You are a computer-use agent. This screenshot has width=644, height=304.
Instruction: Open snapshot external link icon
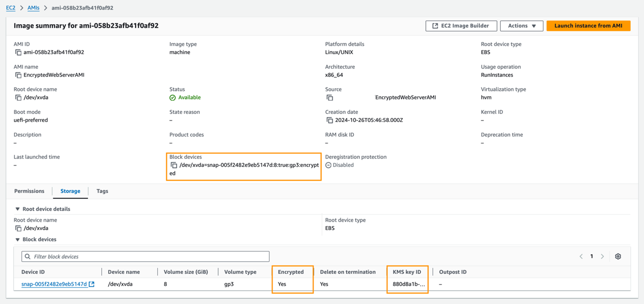tap(91, 284)
